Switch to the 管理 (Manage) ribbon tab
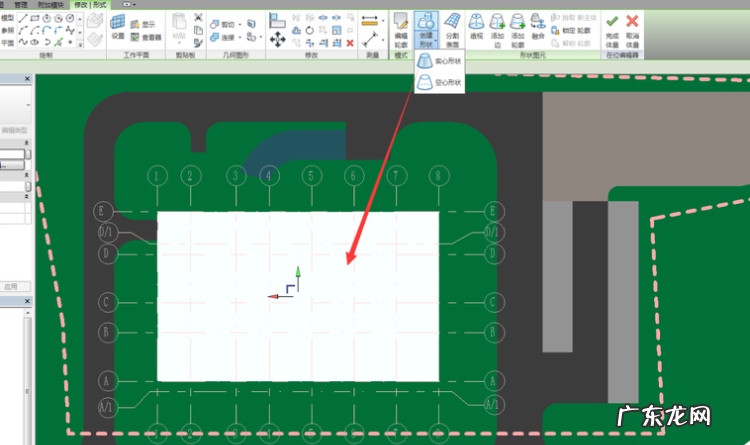The height and width of the screenshot is (445, 750). click(x=21, y=5)
